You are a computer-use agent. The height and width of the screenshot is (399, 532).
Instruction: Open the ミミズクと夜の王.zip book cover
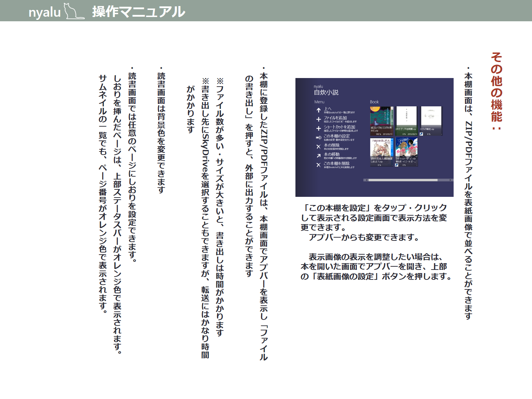[x=382, y=121]
